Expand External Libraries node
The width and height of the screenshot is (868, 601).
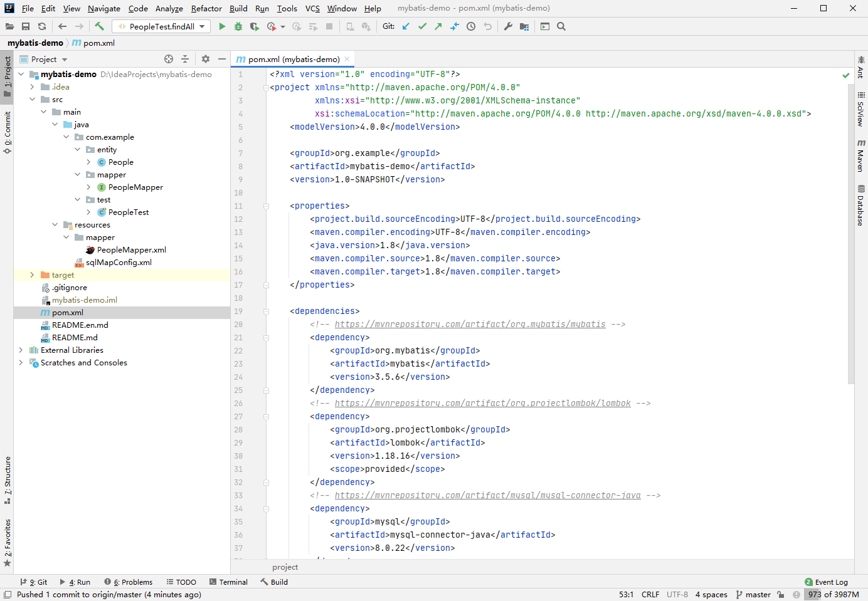[21, 350]
